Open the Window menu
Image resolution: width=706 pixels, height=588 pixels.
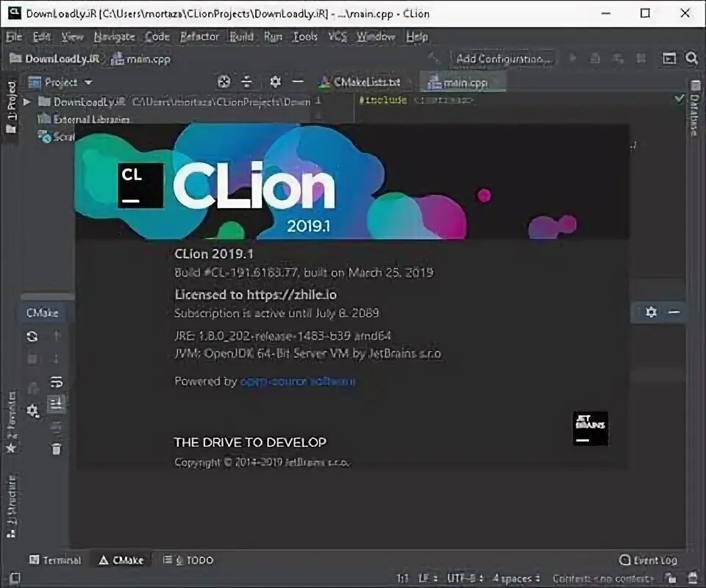coord(376,37)
